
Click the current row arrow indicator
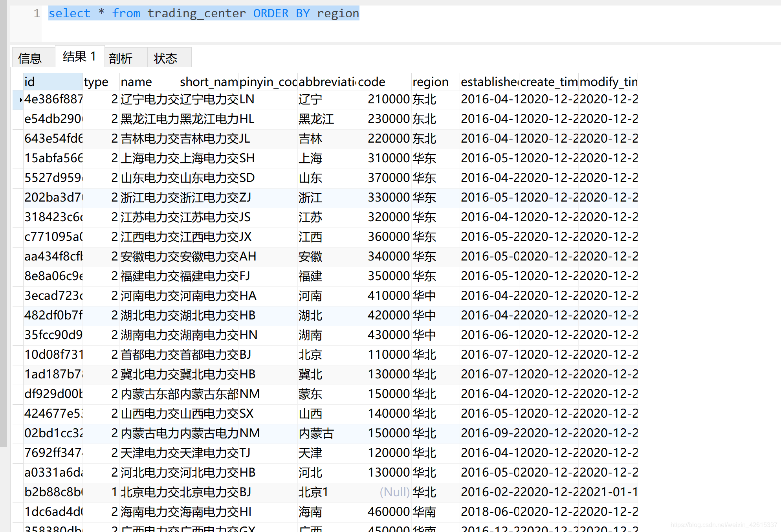tap(20, 100)
